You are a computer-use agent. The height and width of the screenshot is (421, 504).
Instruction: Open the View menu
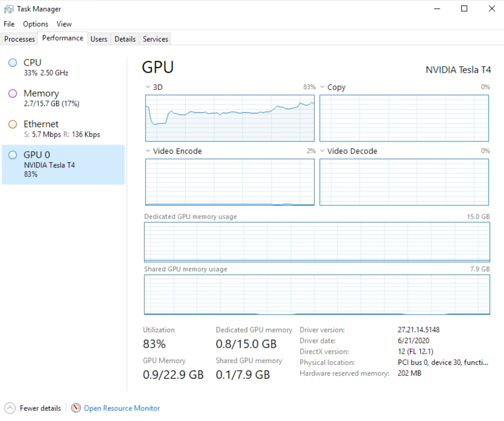click(64, 24)
